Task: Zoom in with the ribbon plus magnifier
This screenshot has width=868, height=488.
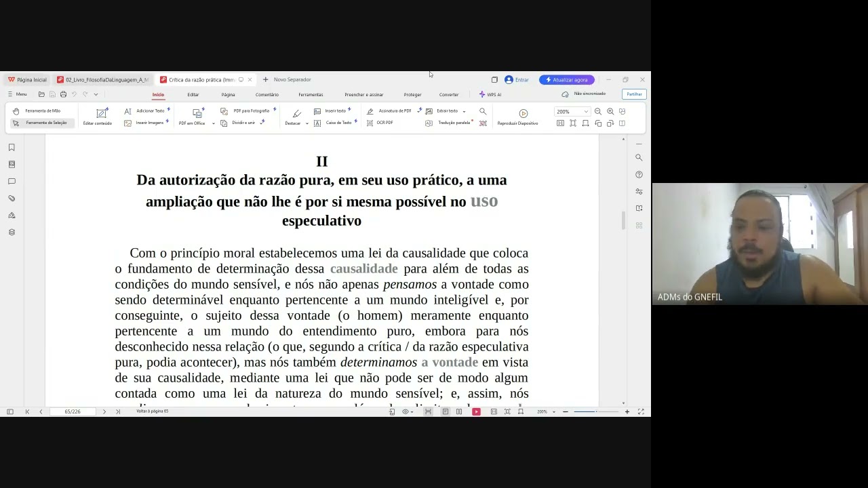Action: point(610,111)
